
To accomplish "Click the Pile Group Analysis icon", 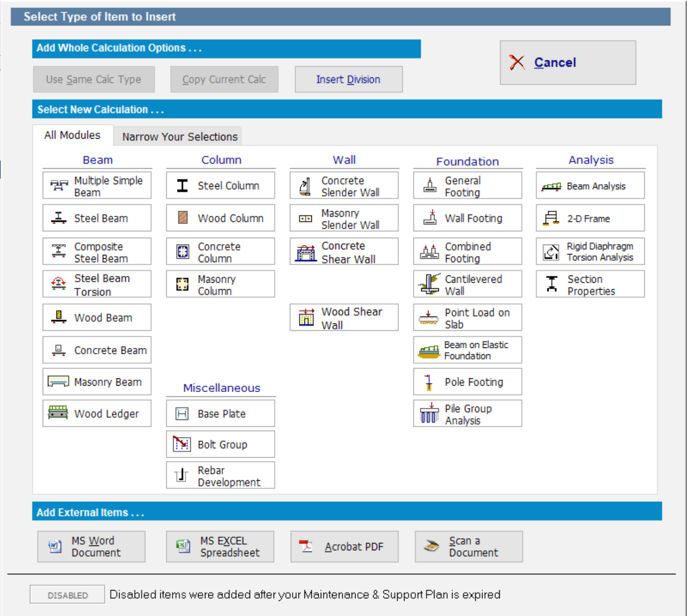I will pyautogui.click(x=429, y=413).
